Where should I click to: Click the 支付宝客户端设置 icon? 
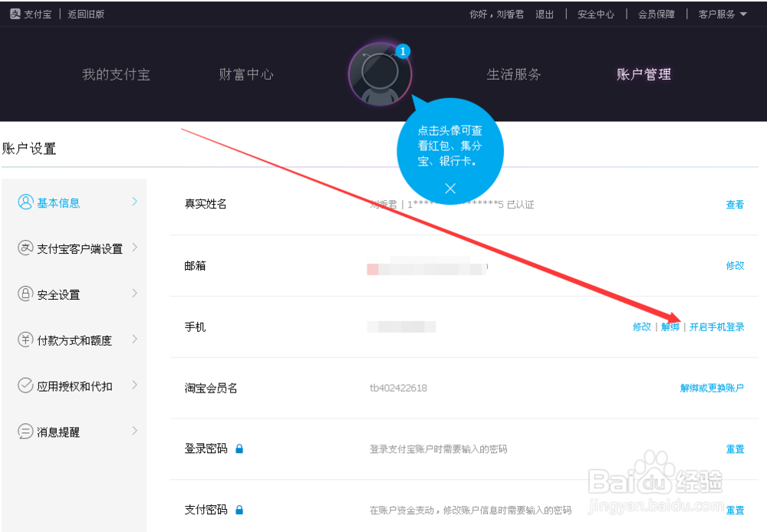[x=25, y=248]
